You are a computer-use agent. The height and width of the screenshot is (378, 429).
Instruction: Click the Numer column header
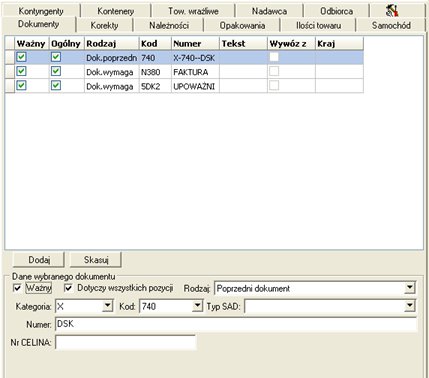click(x=195, y=43)
